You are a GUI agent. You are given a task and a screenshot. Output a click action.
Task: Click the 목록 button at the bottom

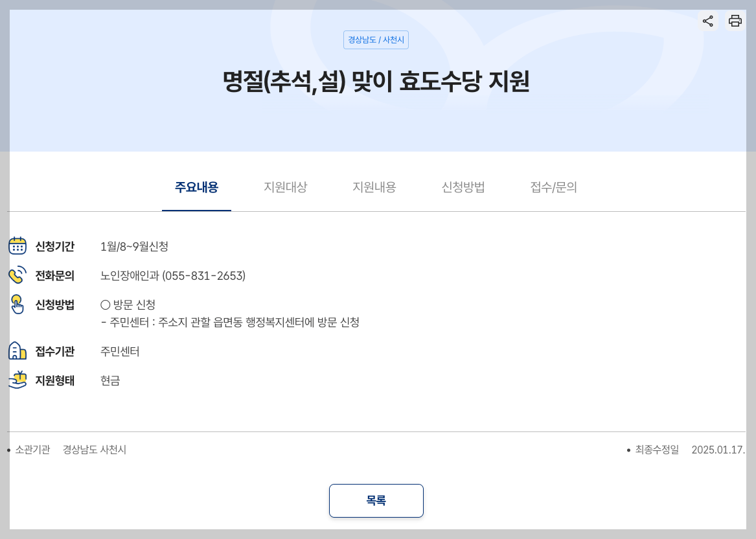coord(376,500)
